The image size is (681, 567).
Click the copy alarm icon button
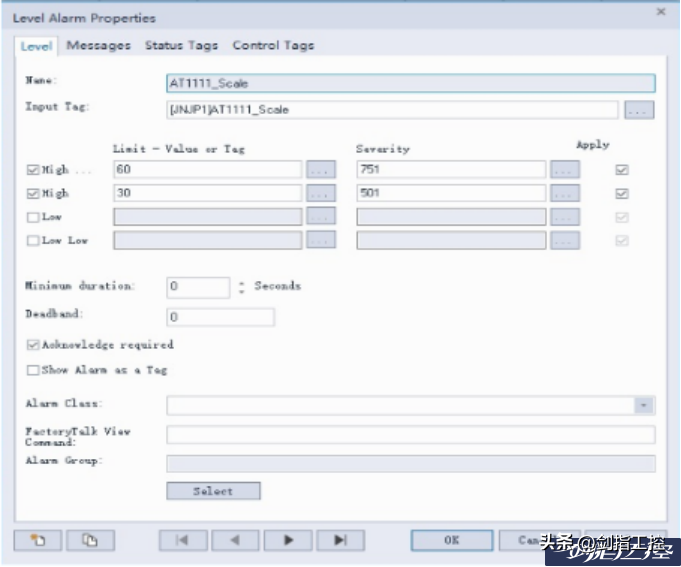[x=90, y=540]
